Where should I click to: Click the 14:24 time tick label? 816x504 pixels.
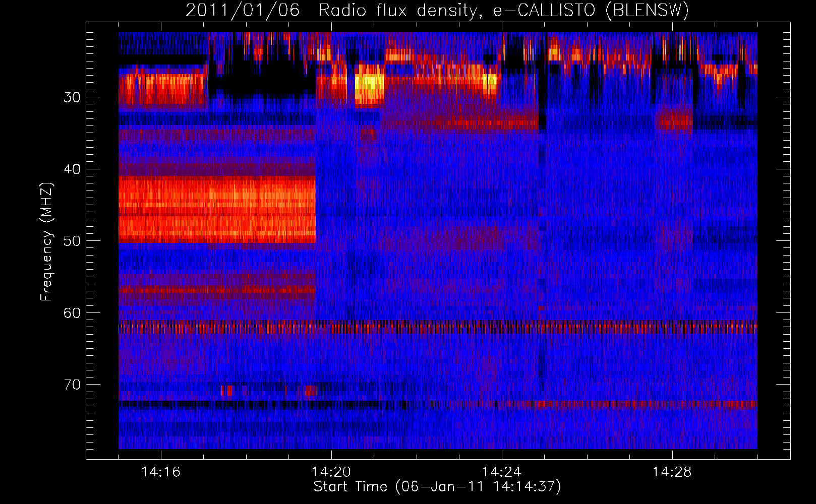click(x=502, y=472)
